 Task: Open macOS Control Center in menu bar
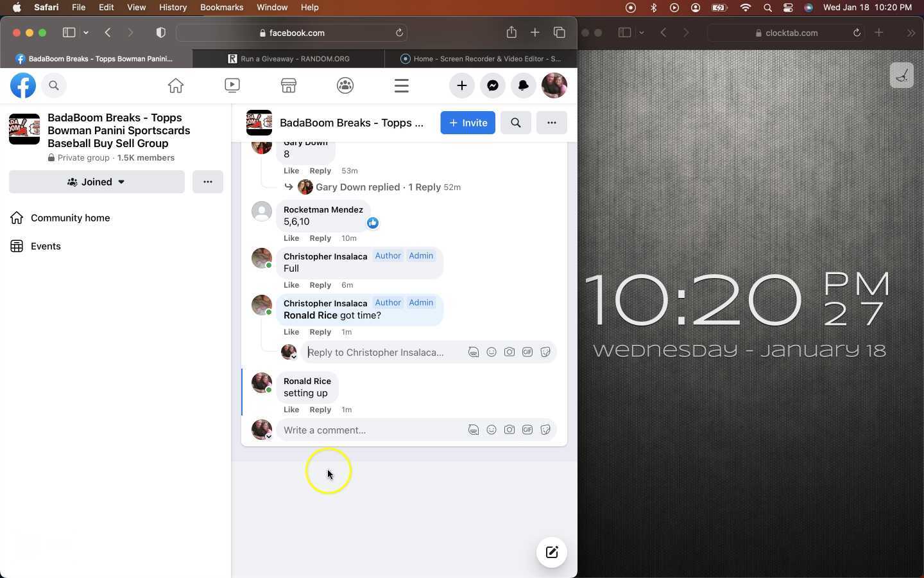(x=788, y=8)
